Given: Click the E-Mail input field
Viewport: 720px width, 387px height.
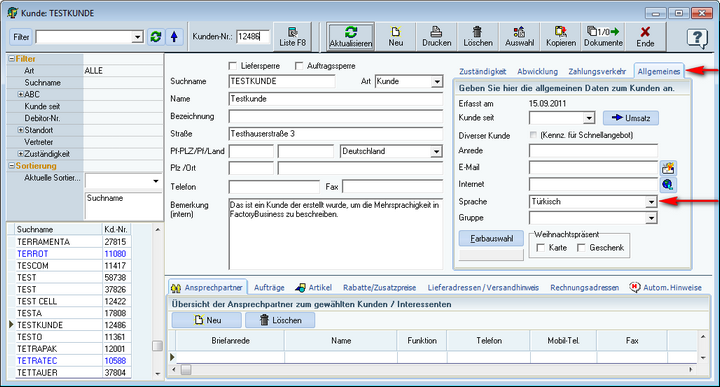Looking at the screenshot, I should click(x=593, y=168).
